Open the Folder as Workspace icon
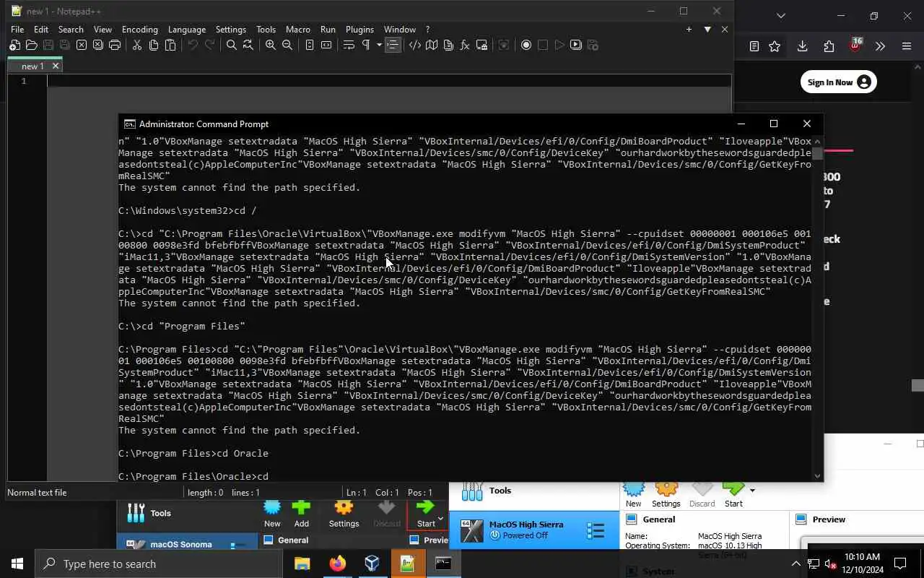Viewport: 924px width, 578px height. tap(481, 45)
